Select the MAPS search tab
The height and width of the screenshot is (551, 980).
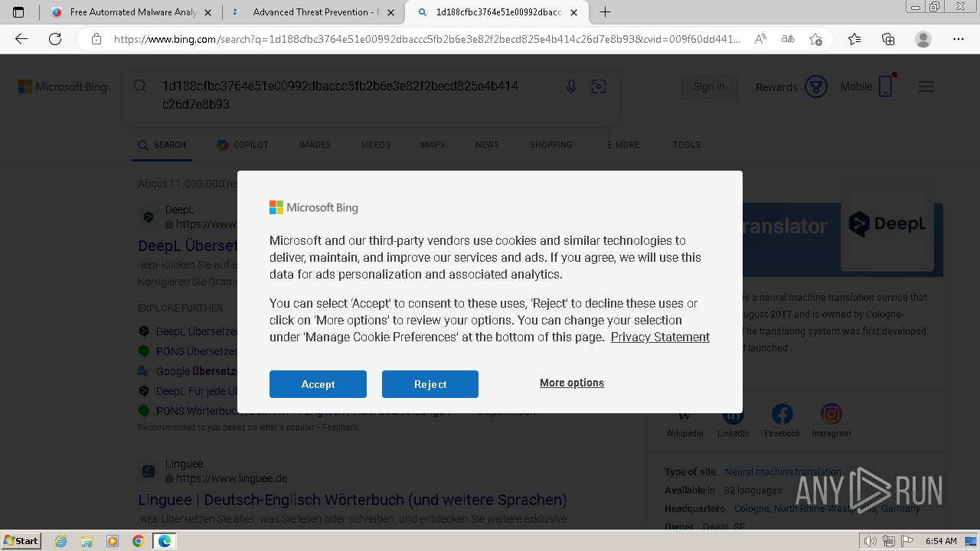tap(433, 145)
